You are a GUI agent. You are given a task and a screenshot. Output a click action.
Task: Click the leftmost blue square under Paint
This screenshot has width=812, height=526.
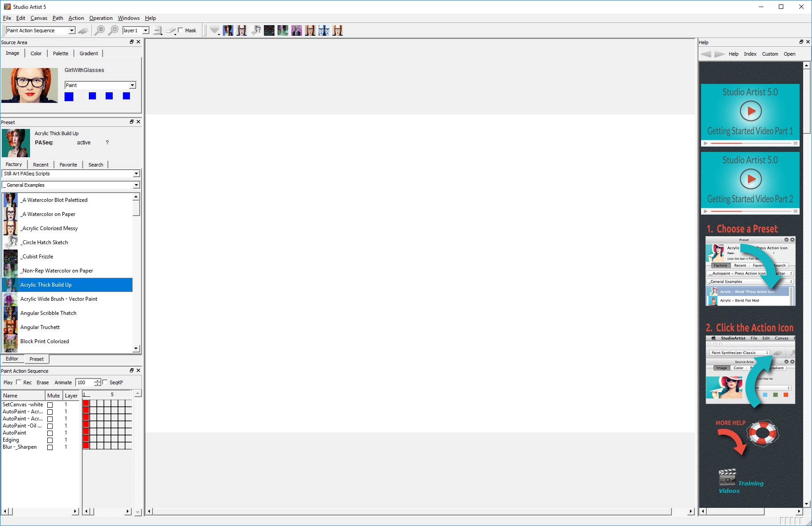[x=69, y=96]
